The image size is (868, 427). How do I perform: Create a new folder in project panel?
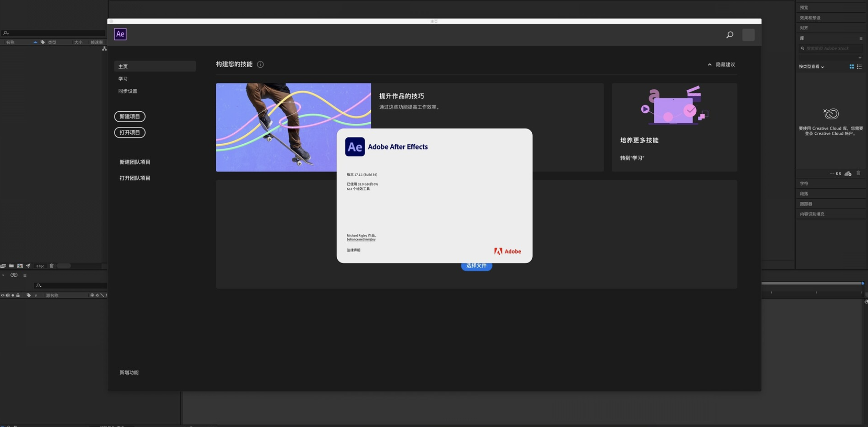coord(11,266)
